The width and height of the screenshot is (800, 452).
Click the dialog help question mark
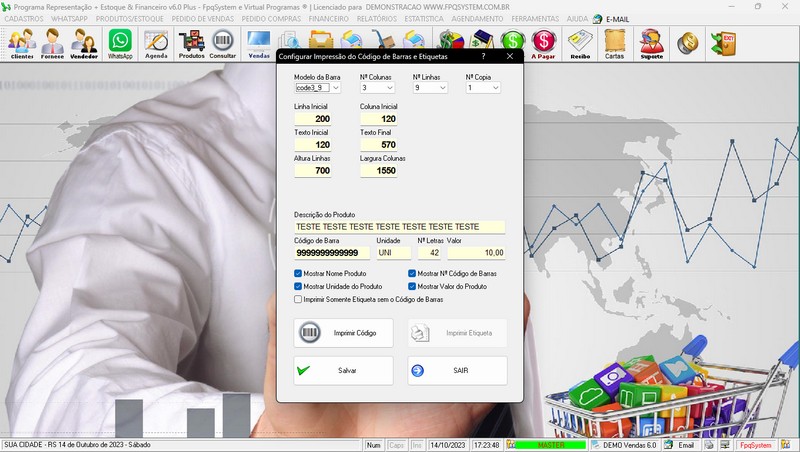(x=483, y=56)
